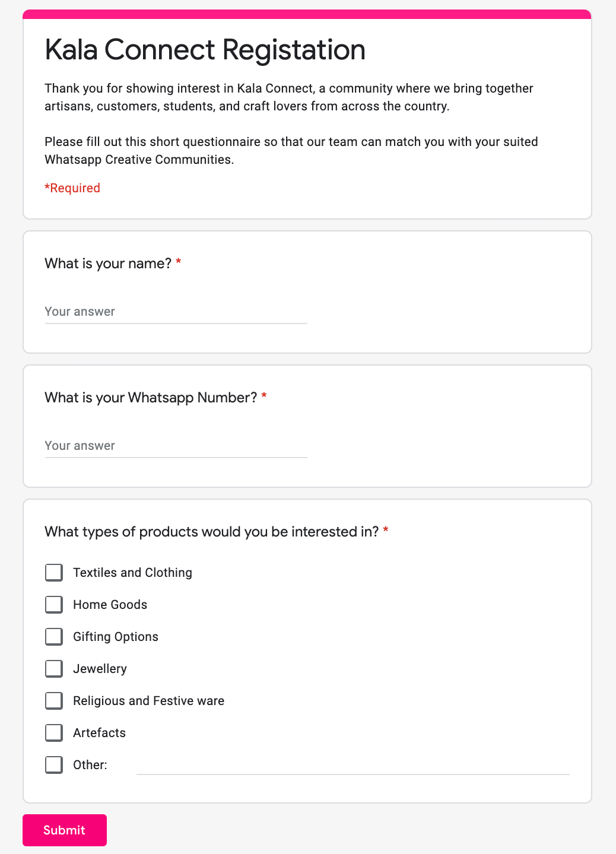Click the 'Gifting Options' label text
This screenshot has height=854, width=616.
(116, 637)
